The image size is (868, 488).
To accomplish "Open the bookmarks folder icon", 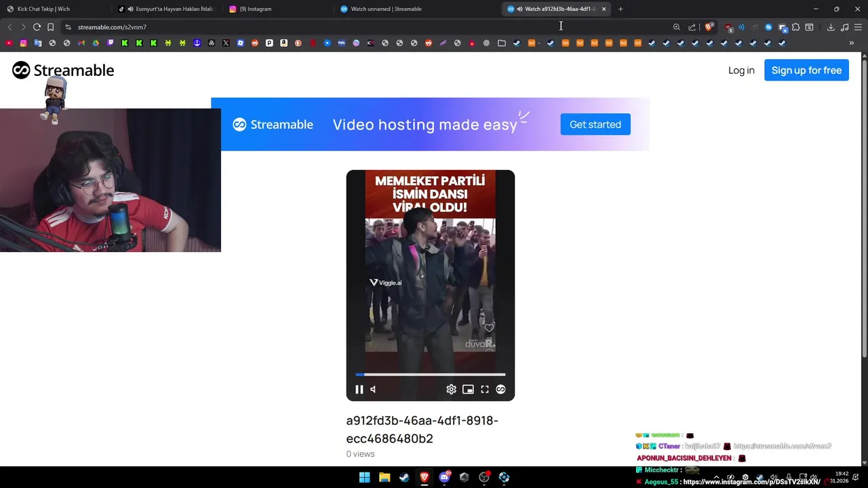I will (502, 43).
